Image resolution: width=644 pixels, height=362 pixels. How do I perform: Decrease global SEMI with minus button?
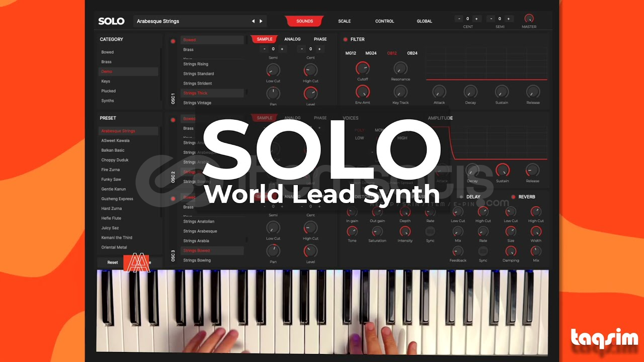pyautogui.click(x=492, y=19)
